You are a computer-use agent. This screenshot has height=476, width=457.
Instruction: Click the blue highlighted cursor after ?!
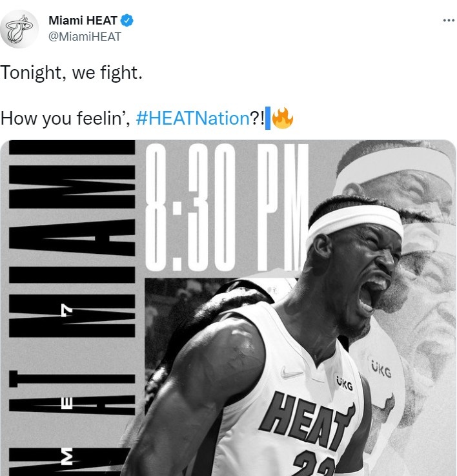pyautogui.click(x=268, y=118)
